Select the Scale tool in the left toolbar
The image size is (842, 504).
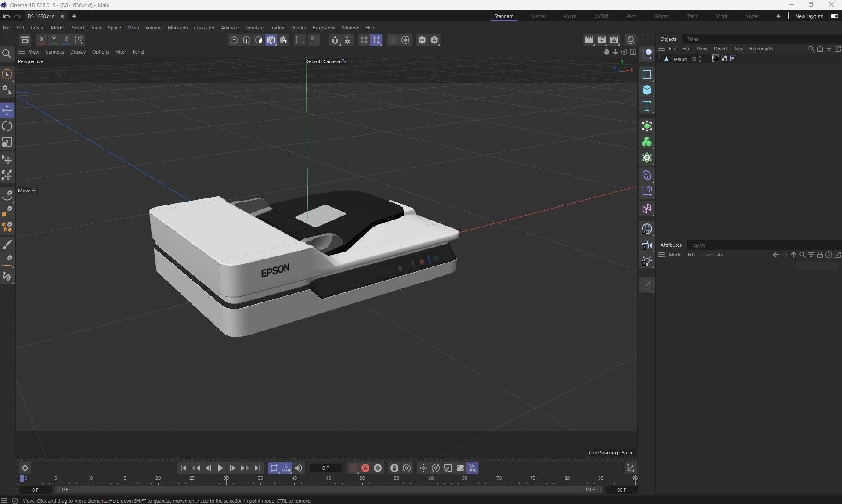pos(7,142)
